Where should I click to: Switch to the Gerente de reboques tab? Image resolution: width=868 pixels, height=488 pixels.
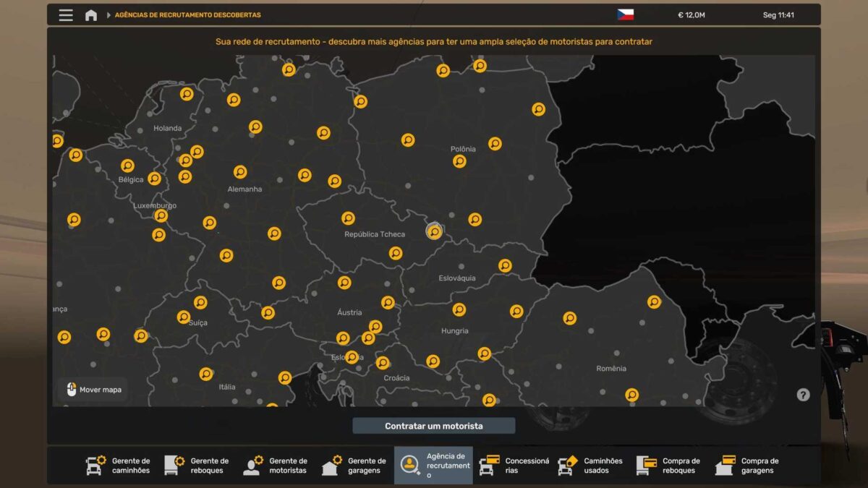(x=197, y=466)
